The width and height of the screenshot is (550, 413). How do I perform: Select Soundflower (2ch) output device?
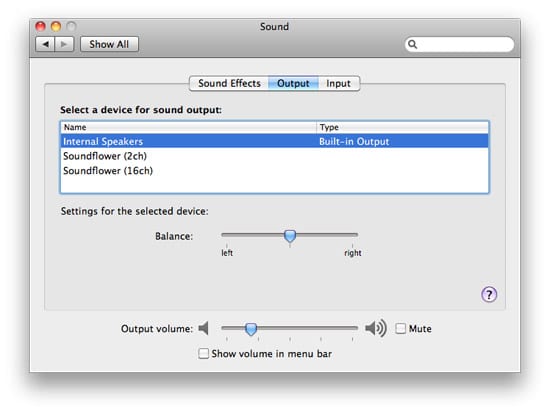point(275,156)
